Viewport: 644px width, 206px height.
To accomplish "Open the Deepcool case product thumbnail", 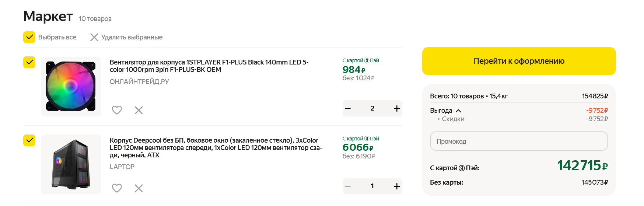I will click(71, 164).
